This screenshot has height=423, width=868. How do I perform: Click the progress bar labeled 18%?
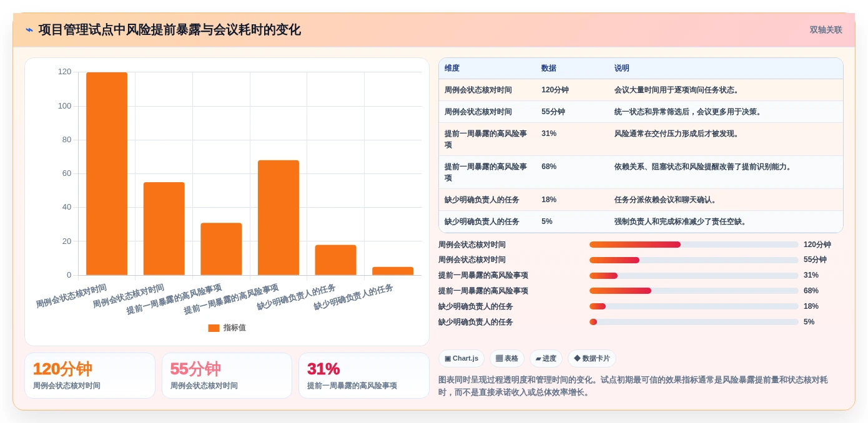point(694,306)
